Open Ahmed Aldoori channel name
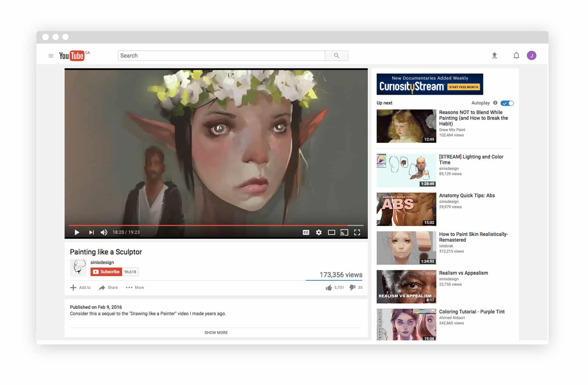 452,318
